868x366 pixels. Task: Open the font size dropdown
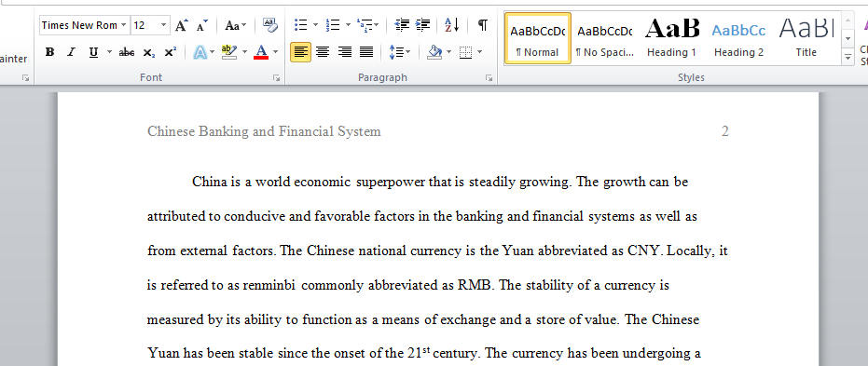tap(164, 25)
